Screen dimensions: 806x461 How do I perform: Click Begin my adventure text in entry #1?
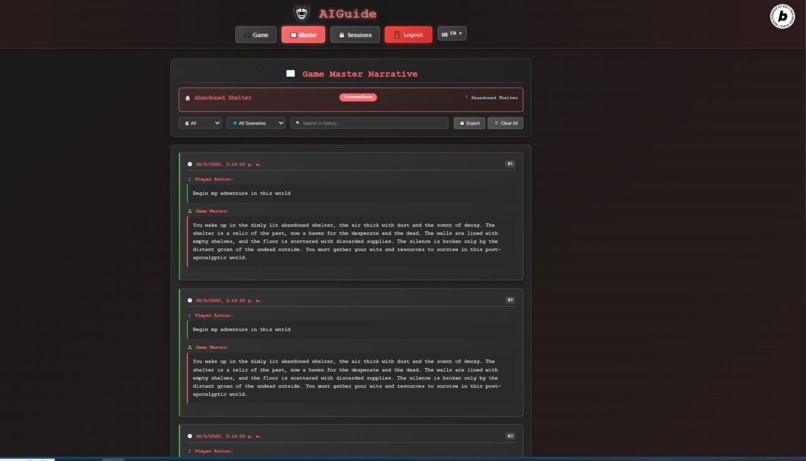pos(242,193)
